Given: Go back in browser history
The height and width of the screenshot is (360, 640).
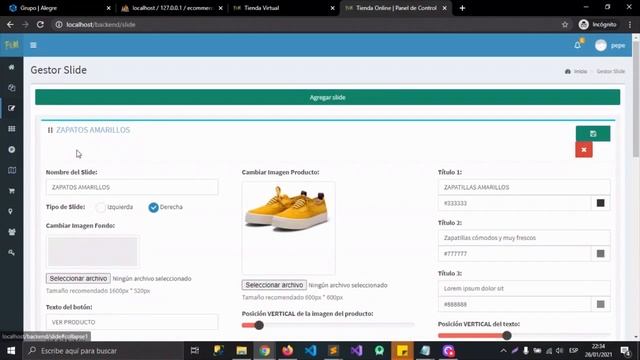Looking at the screenshot, I should (x=10, y=24).
